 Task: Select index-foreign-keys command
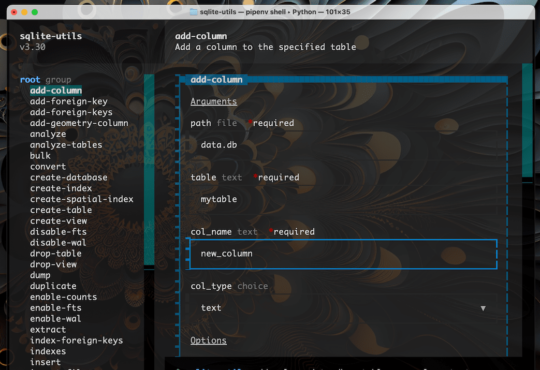point(76,340)
